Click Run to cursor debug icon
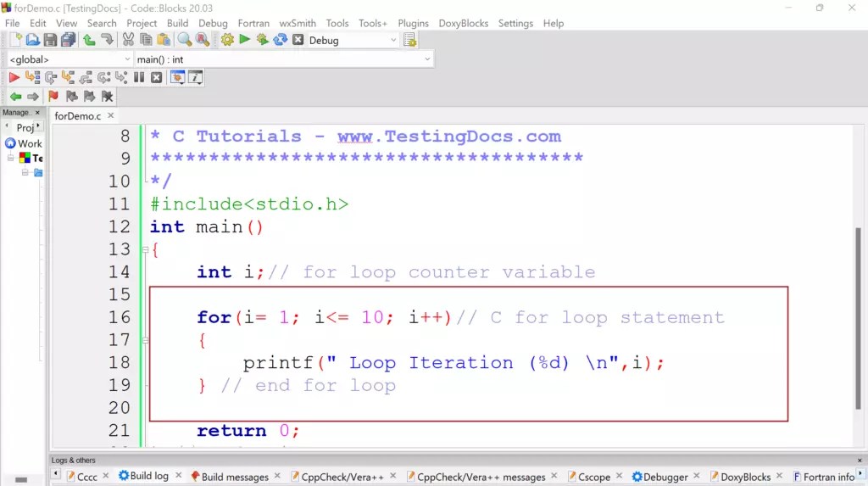The image size is (868, 486). click(33, 77)
